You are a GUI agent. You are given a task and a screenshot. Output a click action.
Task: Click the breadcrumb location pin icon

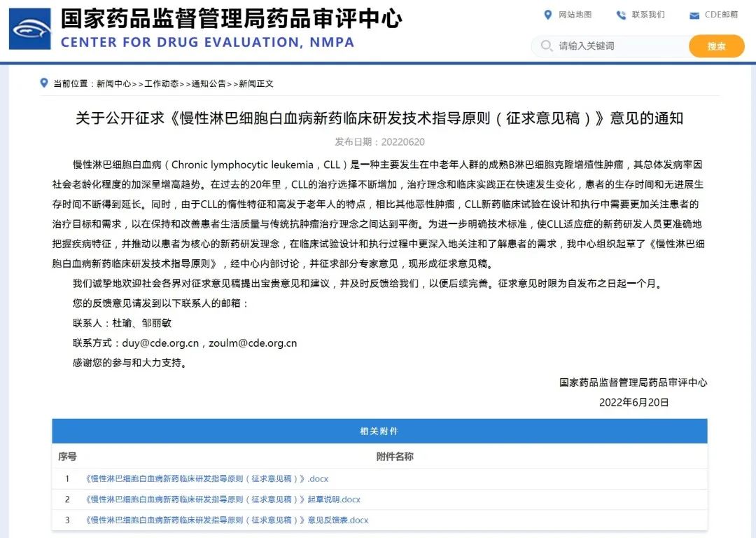tap(44, 83)
